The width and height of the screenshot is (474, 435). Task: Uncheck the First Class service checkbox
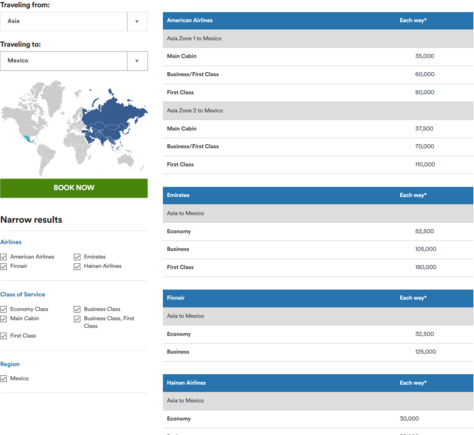click(4, 336)
